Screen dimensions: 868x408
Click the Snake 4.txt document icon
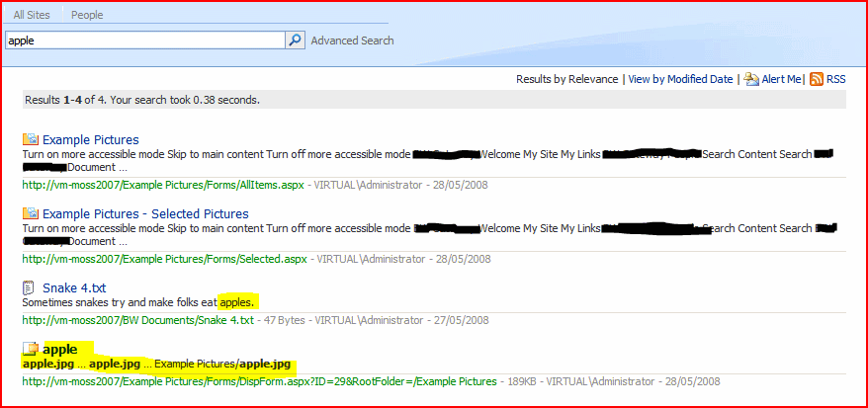[x=31, y=287]
